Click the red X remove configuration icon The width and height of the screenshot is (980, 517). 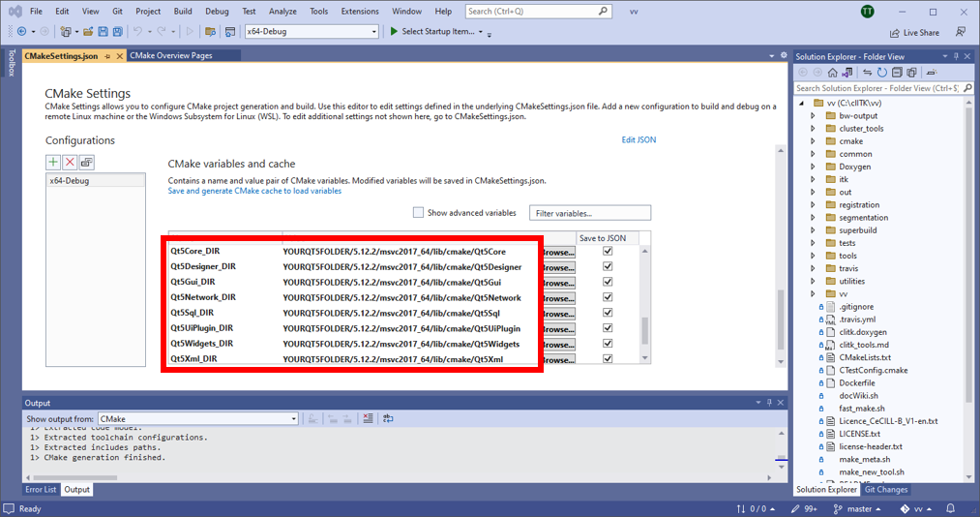click(x=70, y=163)
